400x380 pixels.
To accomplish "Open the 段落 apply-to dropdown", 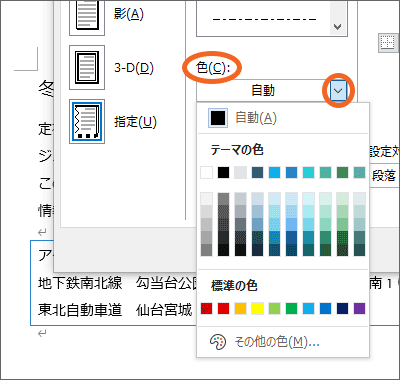I will pos(385,176).
